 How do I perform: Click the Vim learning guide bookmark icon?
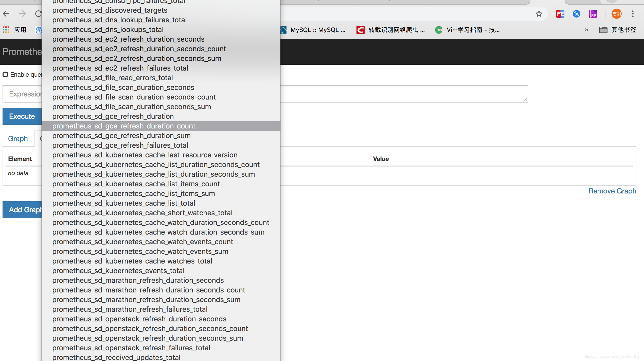point(438,30)
